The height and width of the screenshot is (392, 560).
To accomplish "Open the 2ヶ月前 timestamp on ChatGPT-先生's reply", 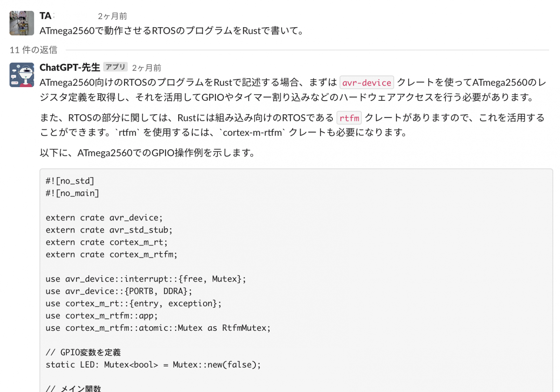I will (x=146, y=68).
